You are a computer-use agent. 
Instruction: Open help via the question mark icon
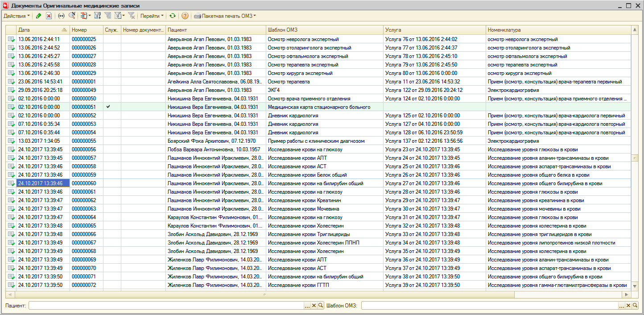point(185,16)
